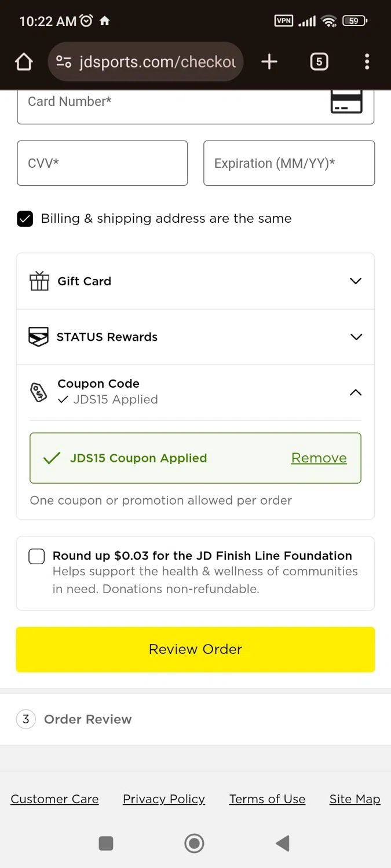This screenshot has width=391, height=868.
Task: Remove the JDS15 coupon
Action: [x=319, y=458]
